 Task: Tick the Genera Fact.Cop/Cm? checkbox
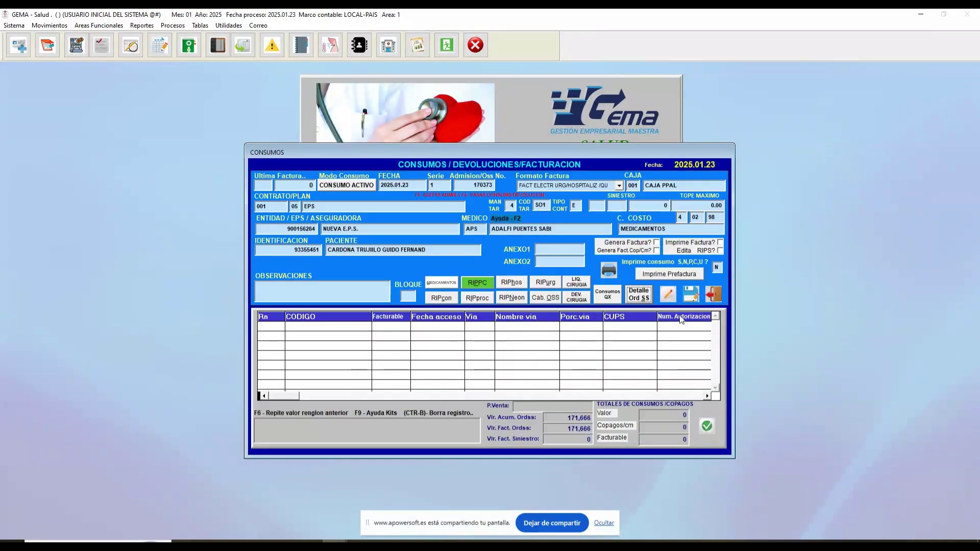[x=656, y=251]
